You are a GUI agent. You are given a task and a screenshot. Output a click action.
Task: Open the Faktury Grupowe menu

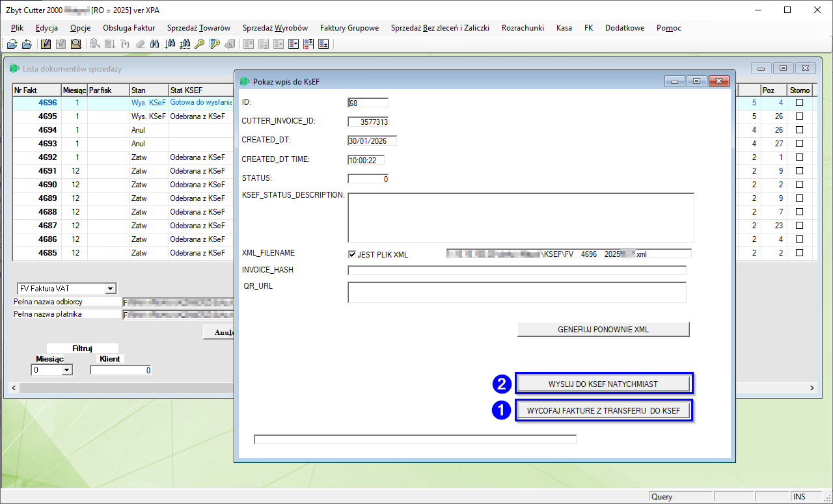[349, 28]
